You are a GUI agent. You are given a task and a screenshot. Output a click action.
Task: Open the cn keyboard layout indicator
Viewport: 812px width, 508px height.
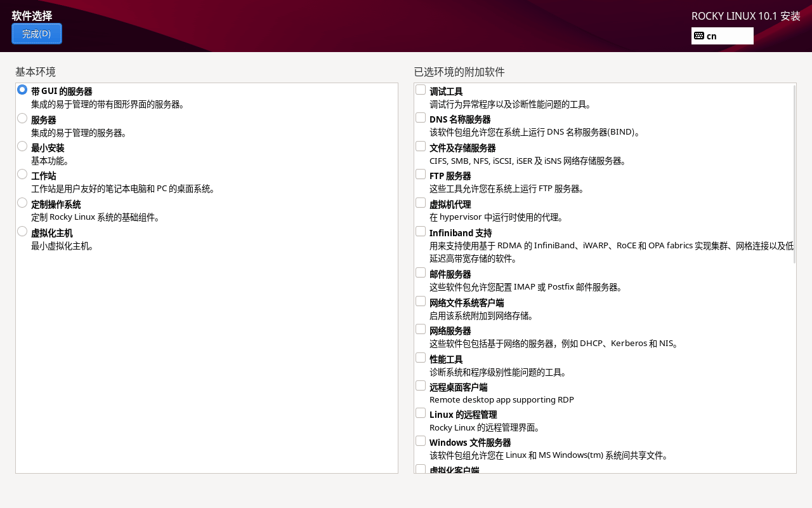click(x=722, y=36)
